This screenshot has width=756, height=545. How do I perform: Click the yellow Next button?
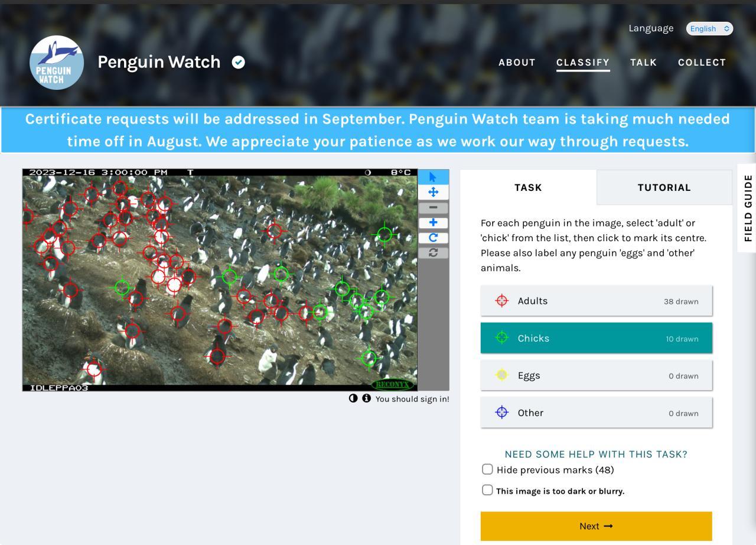click(597, 526)
